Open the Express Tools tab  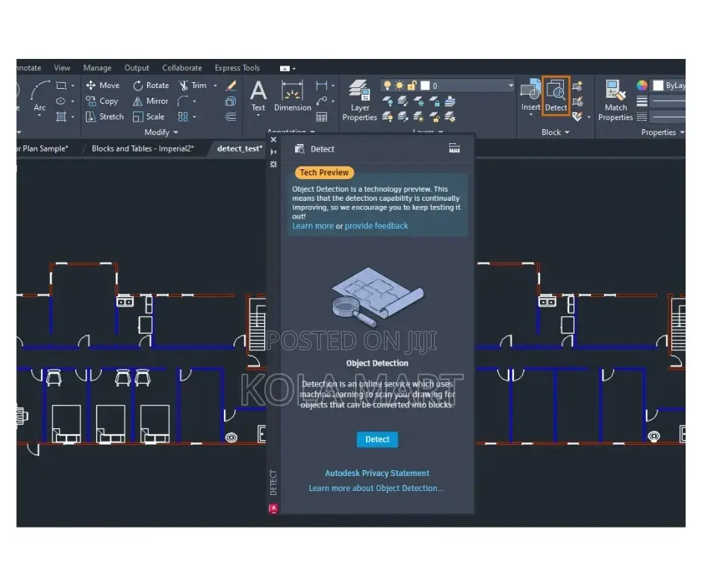pyautogui.click(x=237, y=68)
